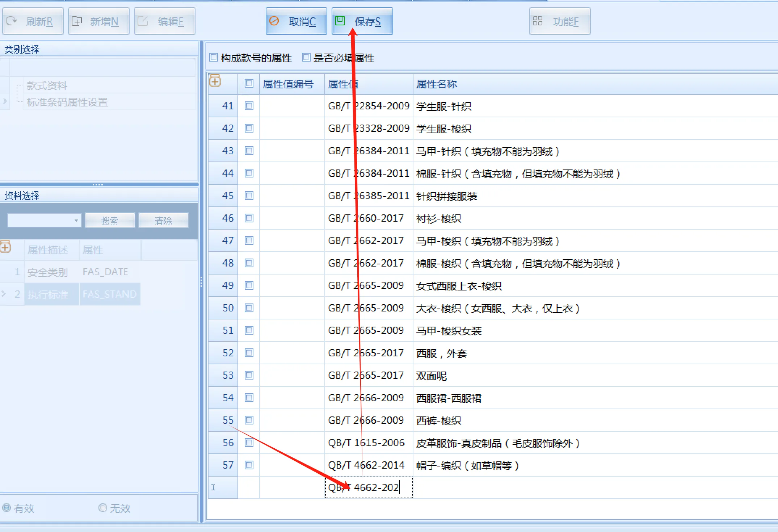Click the 属性值 cell containing QB/T 4662-202
Screen dimensions: 778x532
pos(369,487)
